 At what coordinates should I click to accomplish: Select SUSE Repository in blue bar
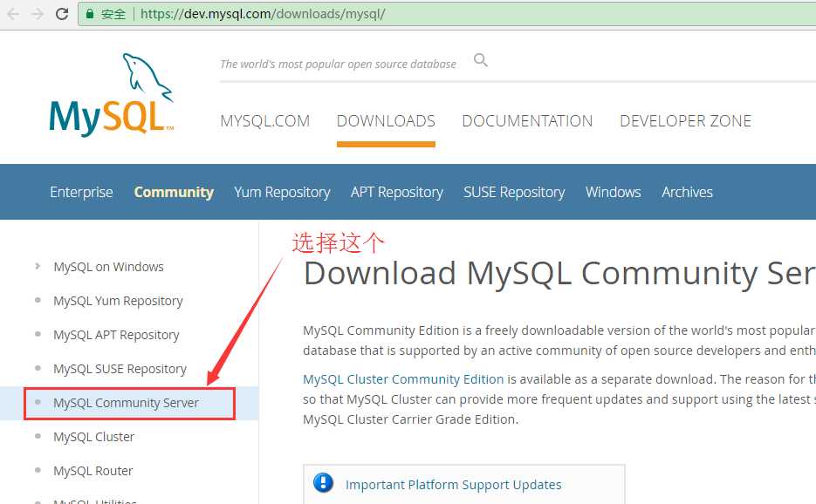(514, 193)
